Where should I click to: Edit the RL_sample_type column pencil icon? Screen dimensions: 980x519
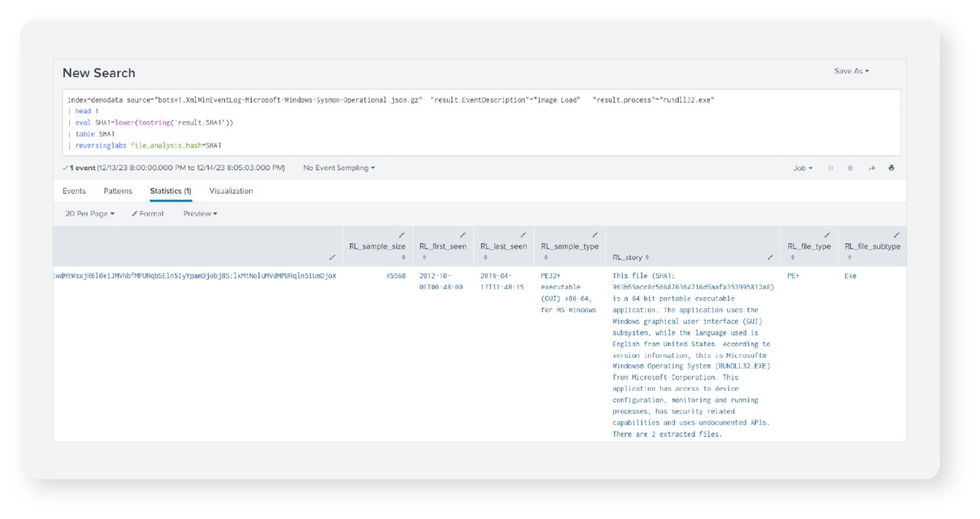[595, 235]
